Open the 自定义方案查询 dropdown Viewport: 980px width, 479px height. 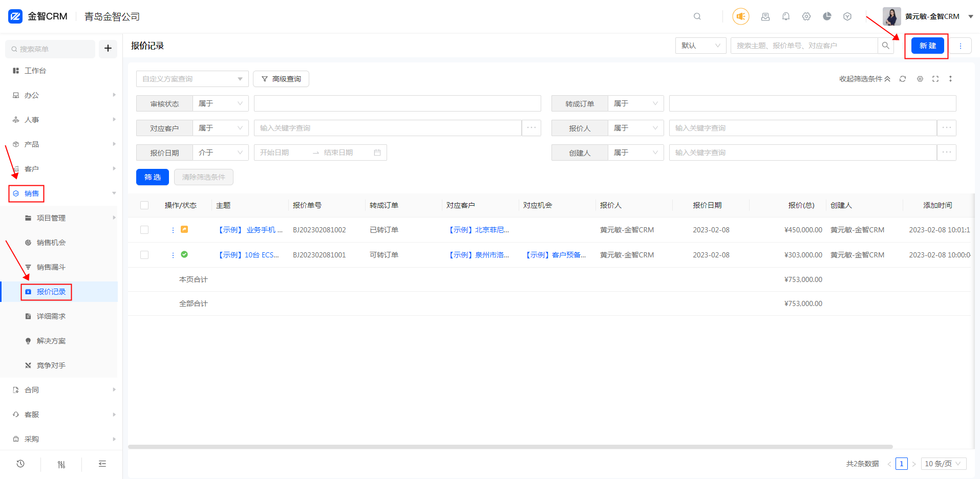click(x=192, y=79)
